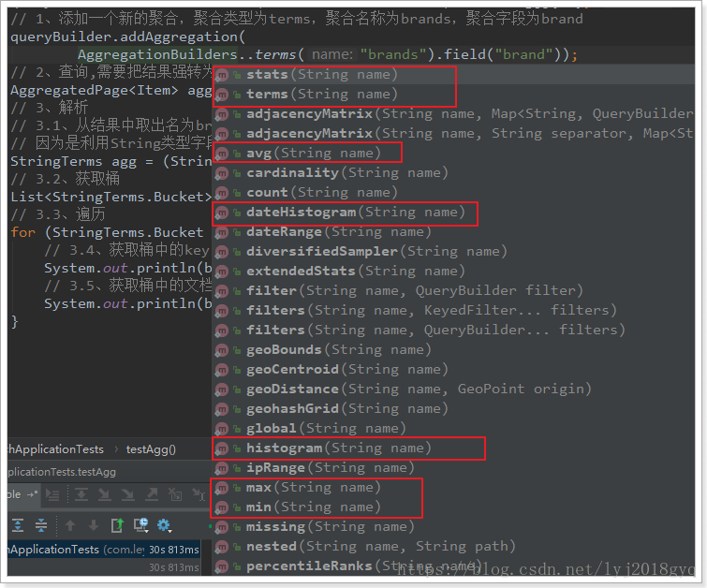Collapse all test results icon

(x=41, y=525)
